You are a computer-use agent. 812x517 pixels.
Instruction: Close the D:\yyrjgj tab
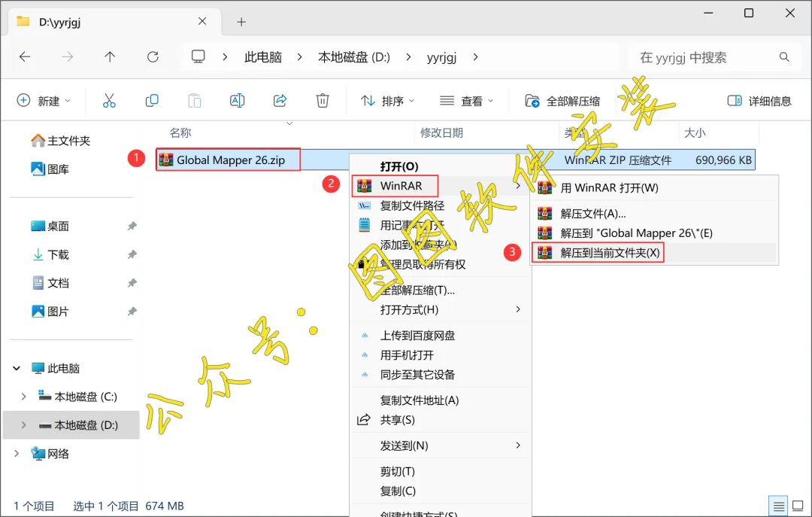tap(202, 21)
